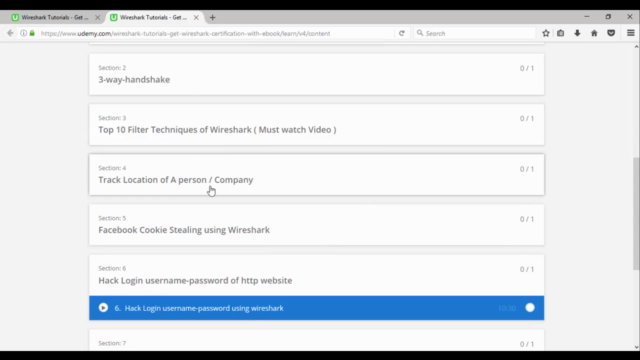Open a new tab with plus icon
The height and width of the screenshot is (360, 640).
click(x=212, y=18)
